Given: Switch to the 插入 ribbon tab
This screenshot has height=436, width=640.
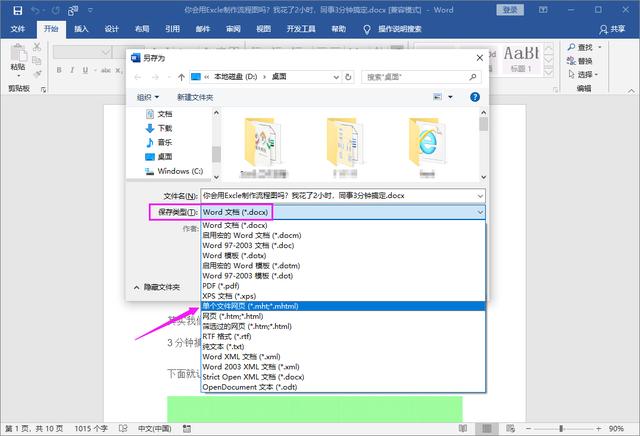Looking at the screenshot, I should pos(81,29).
